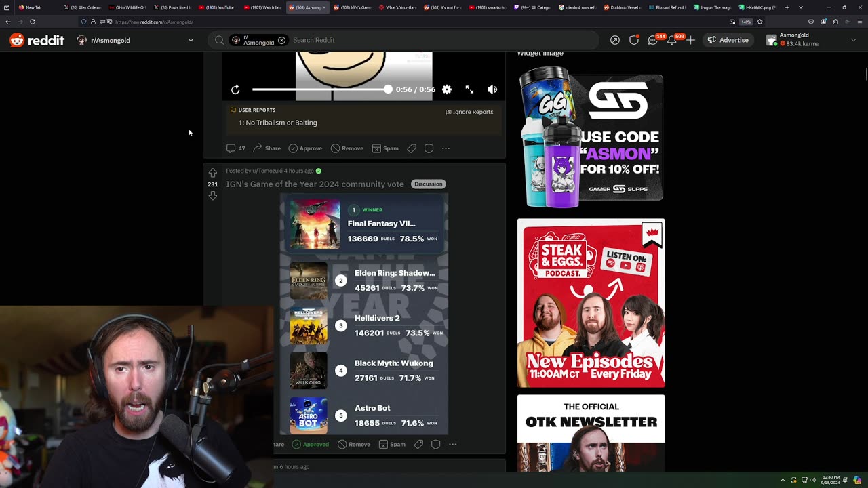Open the Gamer Supps ASMON code banner
The image size is (868, 488).
point(591,138)
